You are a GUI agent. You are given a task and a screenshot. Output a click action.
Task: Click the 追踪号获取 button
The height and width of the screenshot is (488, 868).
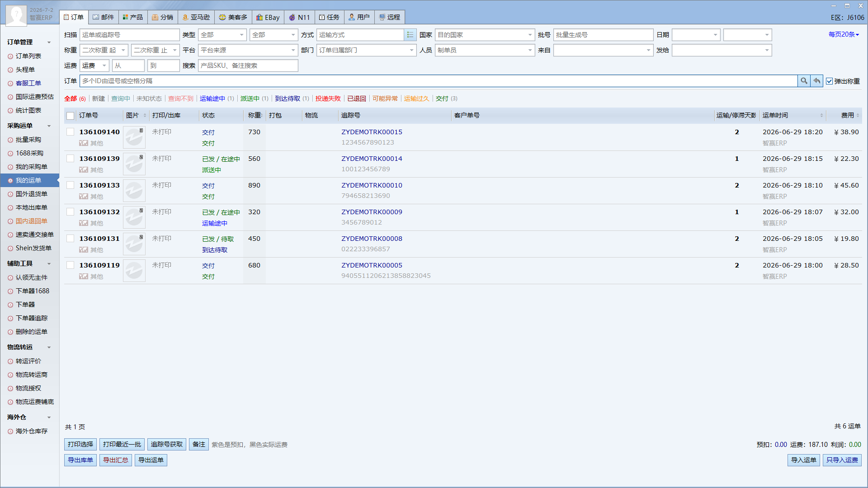click(167, 445)
